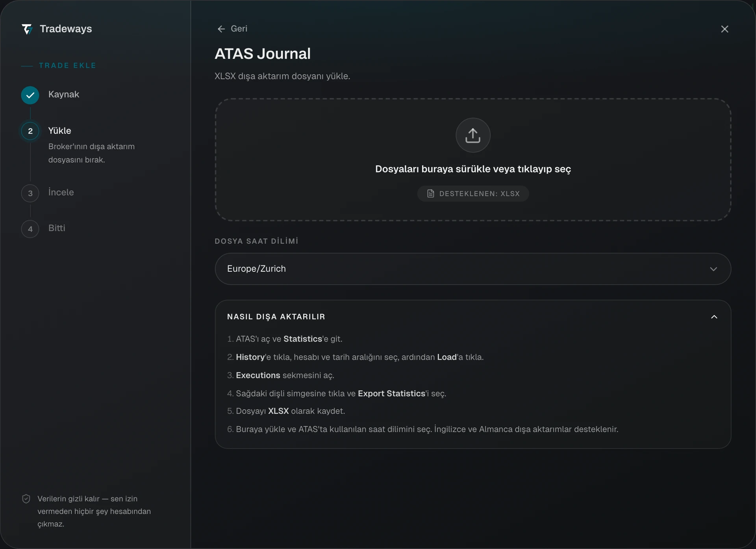This screenshot has height=549, width=756.
Task: Click the step 4 circle for Bitti
Action: 30,229
